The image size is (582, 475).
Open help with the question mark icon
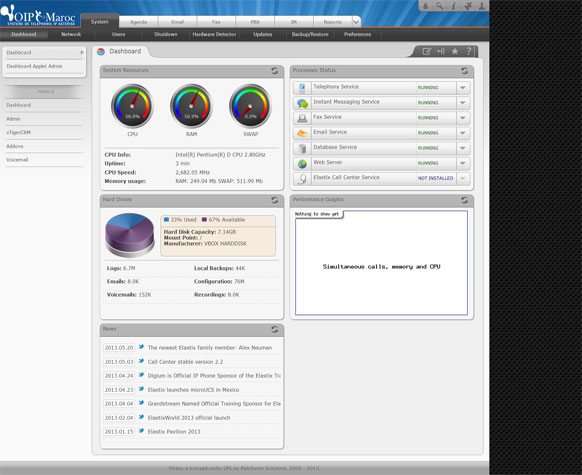pos(469,51)
